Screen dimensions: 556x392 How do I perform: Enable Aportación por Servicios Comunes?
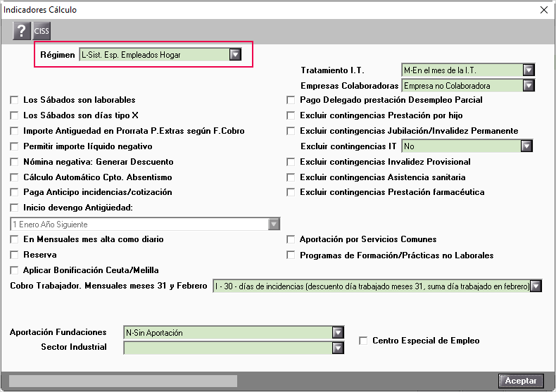(x=291, y=239)
